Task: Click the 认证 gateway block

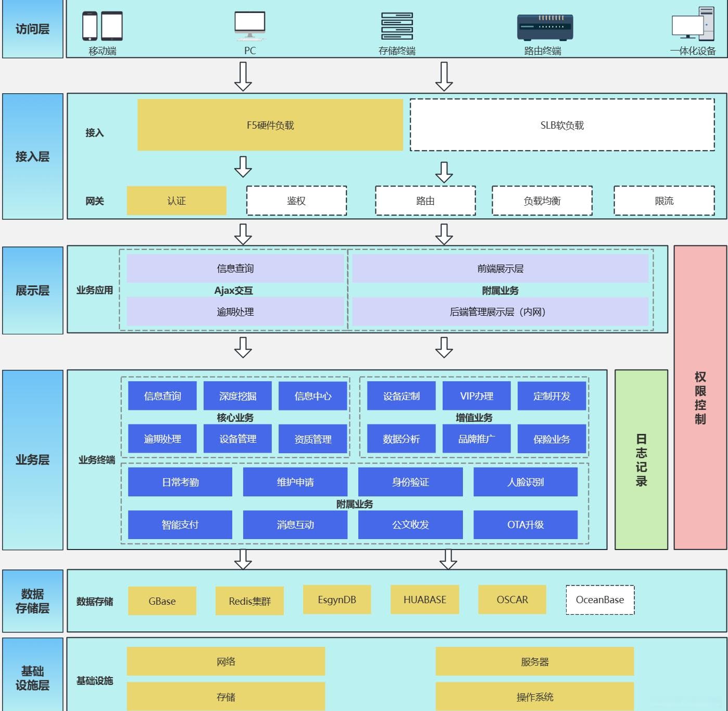Action: click(177, 201)
